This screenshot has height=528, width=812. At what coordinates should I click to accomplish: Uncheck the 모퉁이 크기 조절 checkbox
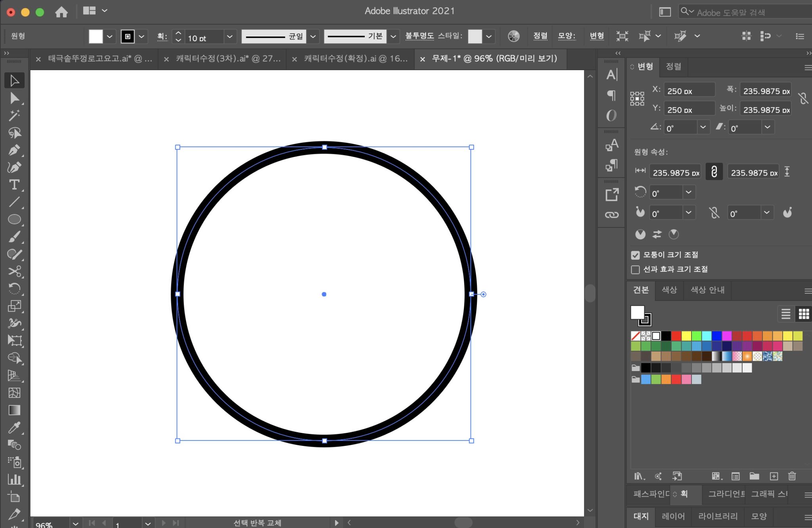(x=635, y=255)
